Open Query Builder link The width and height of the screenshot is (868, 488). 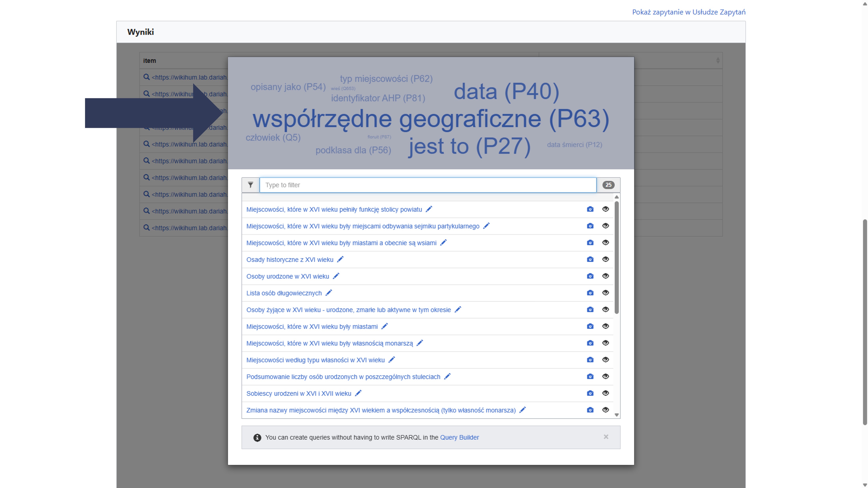459,437
